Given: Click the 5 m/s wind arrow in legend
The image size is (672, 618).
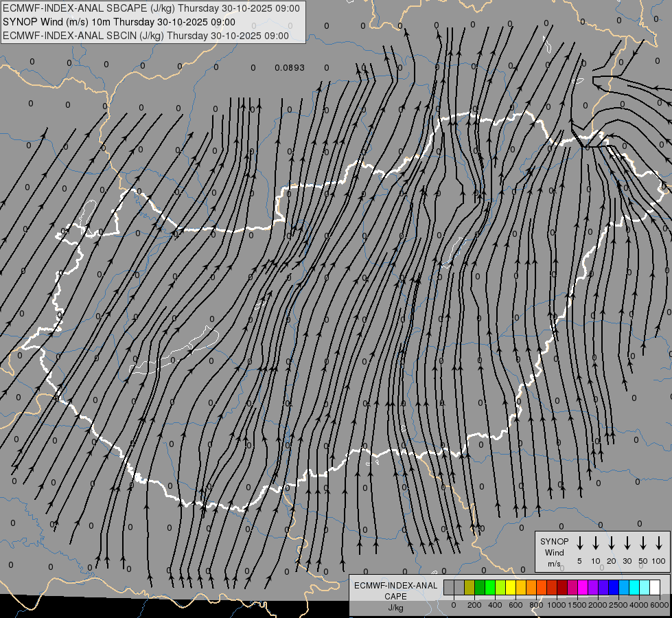Looking at the screenshot, I should point(580,543).
